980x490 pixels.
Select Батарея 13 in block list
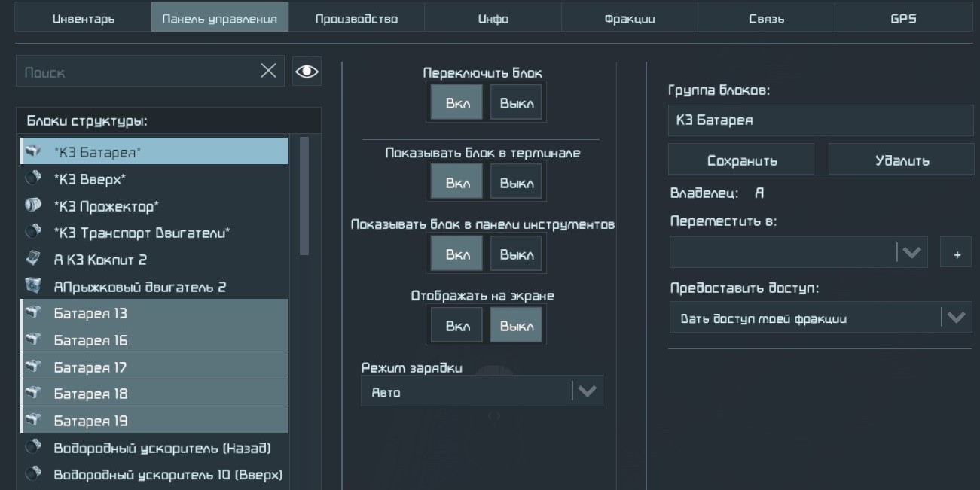click(154, 313)
